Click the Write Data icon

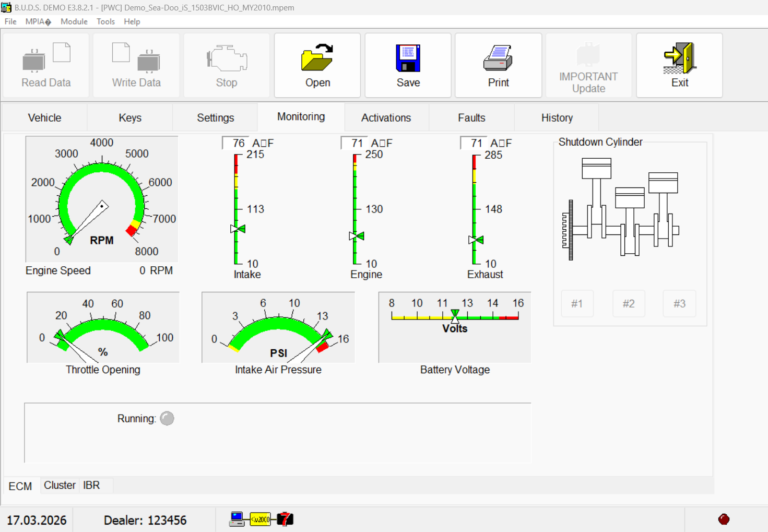pyautogui.click(x=136, y=57)
